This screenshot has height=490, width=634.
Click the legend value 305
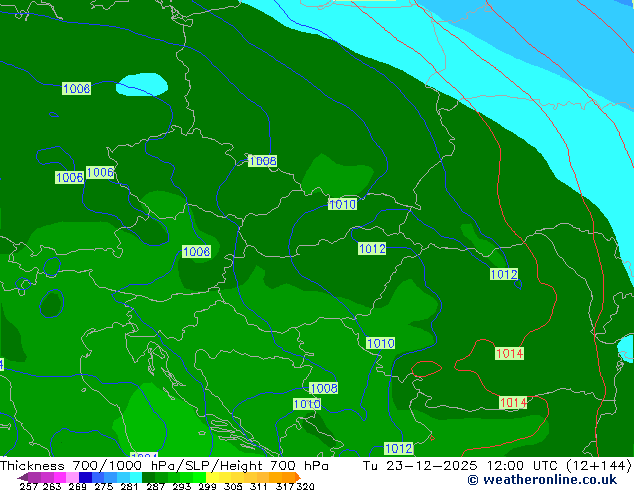[233, 486]
